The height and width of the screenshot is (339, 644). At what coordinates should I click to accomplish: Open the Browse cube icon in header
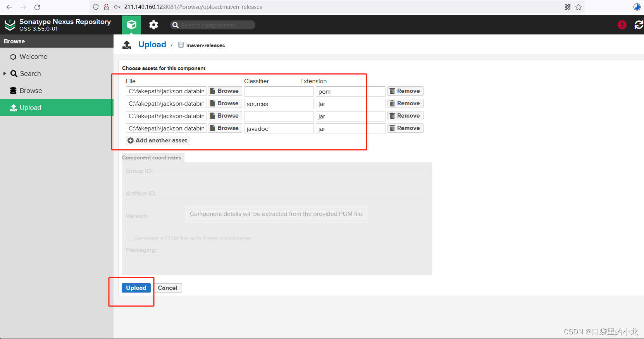click(x=131, y=25)
